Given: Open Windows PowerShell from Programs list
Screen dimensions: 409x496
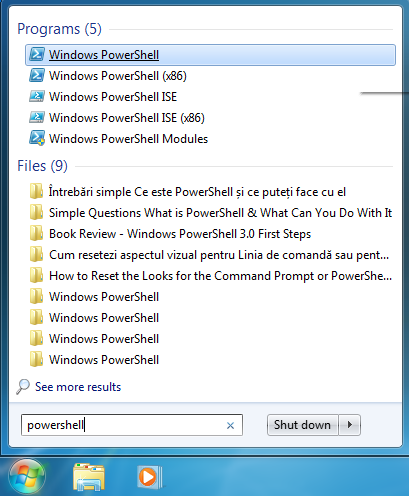Looking at the screenshot, I should point(210,55).
